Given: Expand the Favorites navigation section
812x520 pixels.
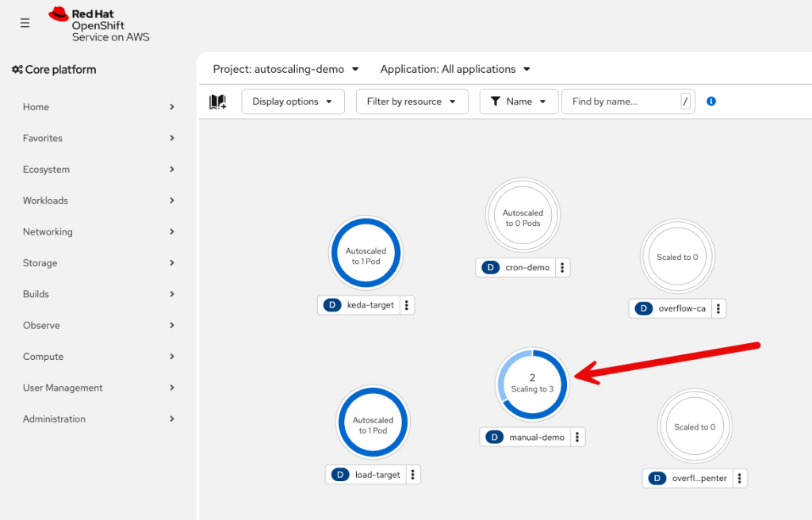Looking at the screenshot, I should pos(98,138).
